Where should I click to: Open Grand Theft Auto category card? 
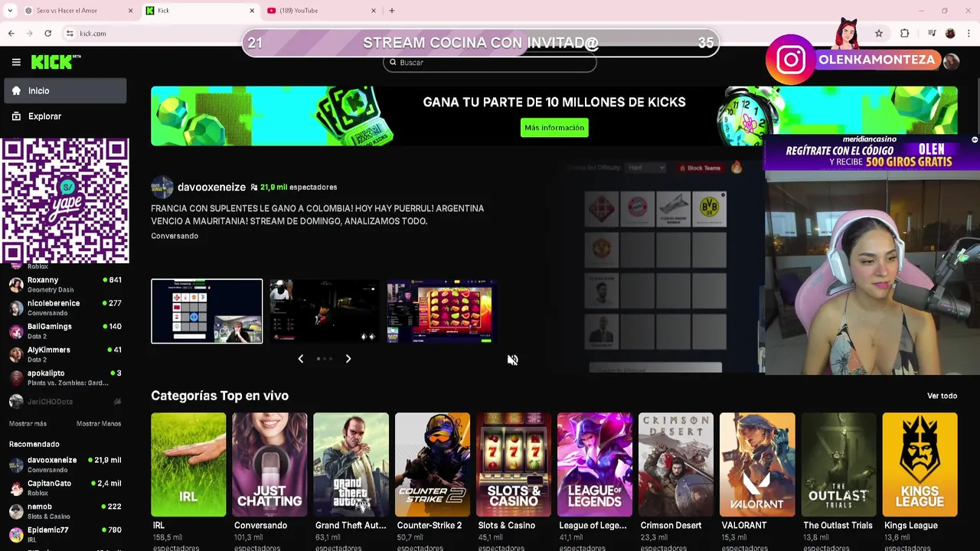click(x=351, y=465)
